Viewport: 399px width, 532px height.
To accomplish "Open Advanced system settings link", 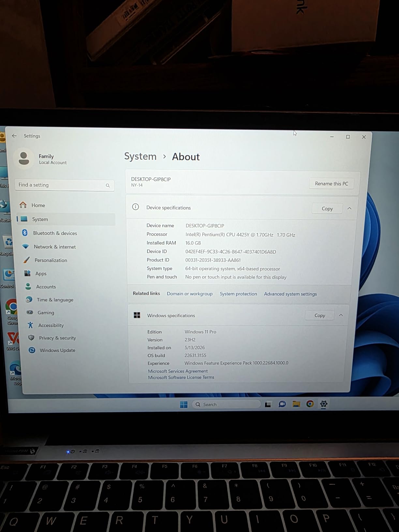I will (290, 294).
